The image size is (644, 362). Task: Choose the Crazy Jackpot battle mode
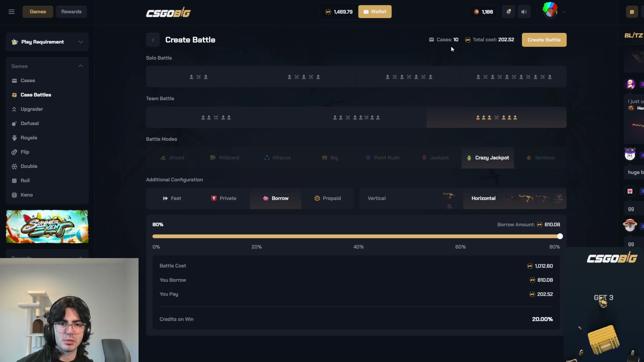point(488,158)
